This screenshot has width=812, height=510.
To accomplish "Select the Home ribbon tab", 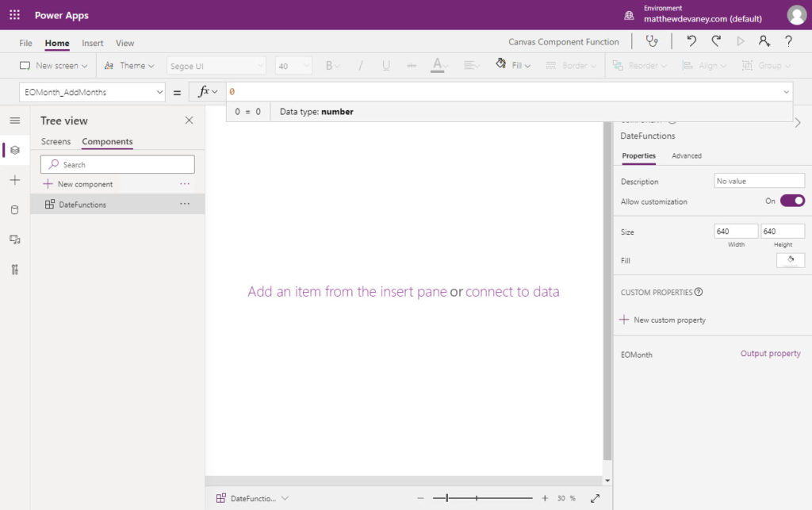I will click(57, 43).
